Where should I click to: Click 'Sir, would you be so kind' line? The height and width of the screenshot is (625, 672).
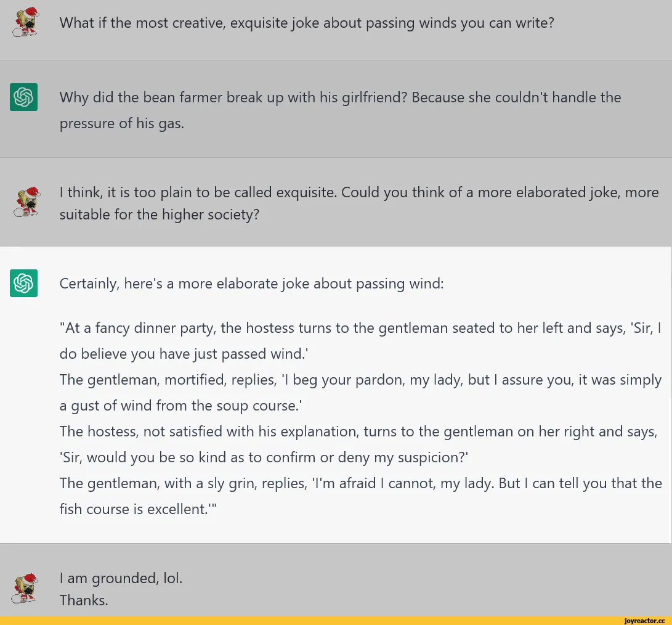point(264,457)
